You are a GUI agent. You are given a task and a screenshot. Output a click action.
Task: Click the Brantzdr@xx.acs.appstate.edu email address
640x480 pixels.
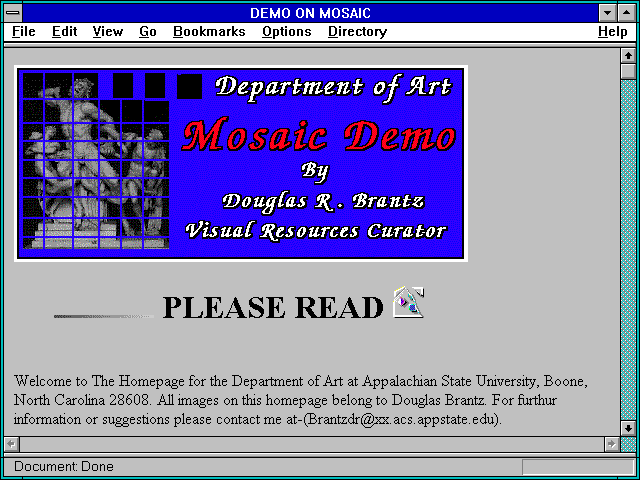(x=400, y=420)
